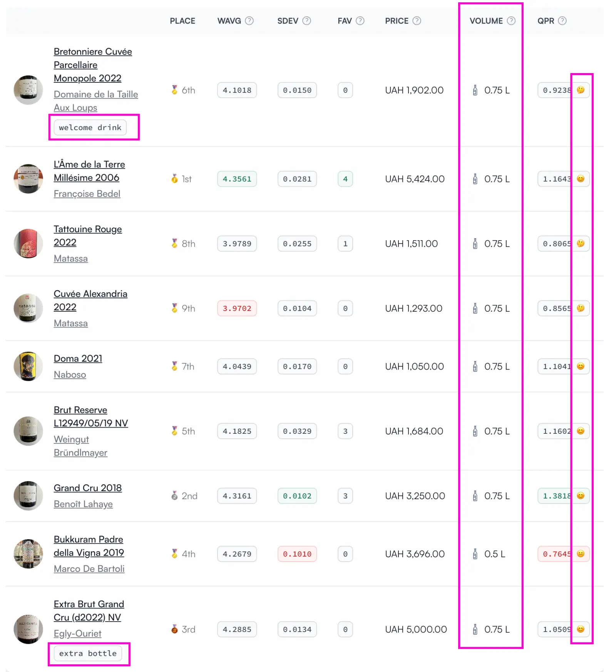
Task: Click the QPR column help icon
Action: (562, 21)
